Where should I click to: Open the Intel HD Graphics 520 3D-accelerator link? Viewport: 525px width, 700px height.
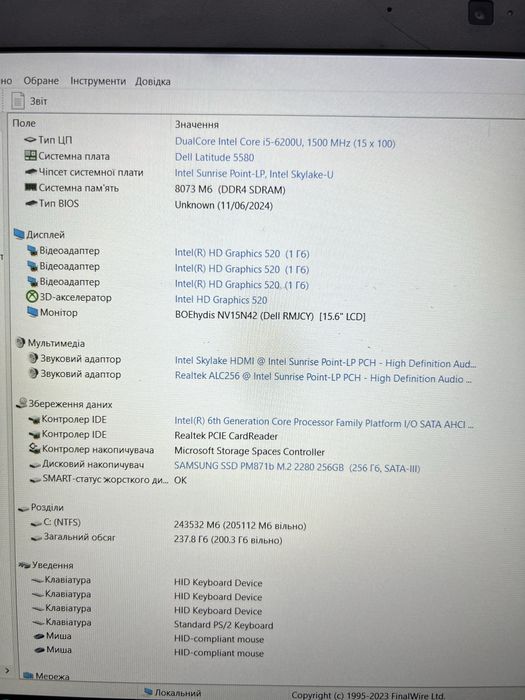click(221, 300)
